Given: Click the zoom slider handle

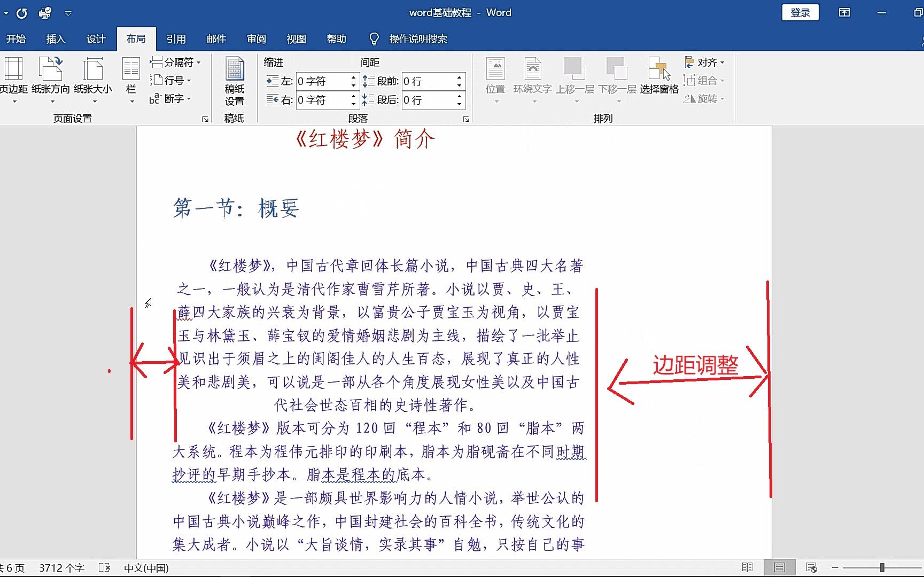Looking at the screenshot, I should (882, 567).
